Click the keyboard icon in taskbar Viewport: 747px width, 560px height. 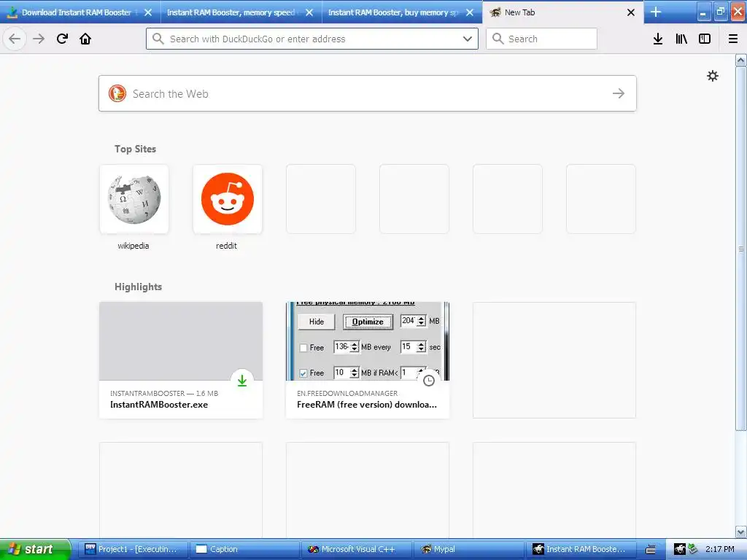pyautogui.click(x=651, y=550)
